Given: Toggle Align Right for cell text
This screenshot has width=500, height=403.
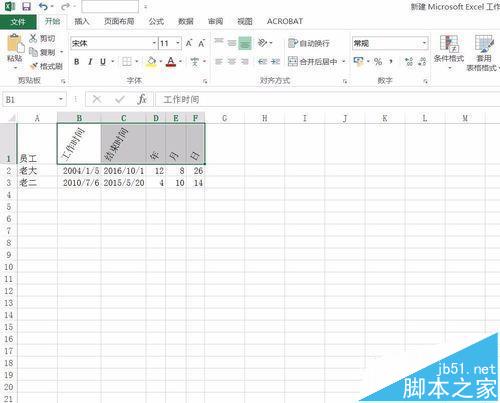Looking at the screenshot, I should (x=245, y=61).
